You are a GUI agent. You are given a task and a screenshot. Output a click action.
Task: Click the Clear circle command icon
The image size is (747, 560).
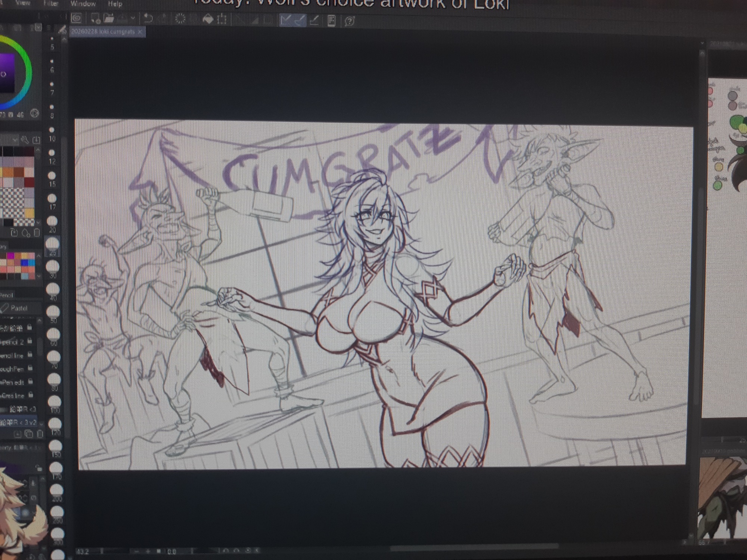coord(180,19)
